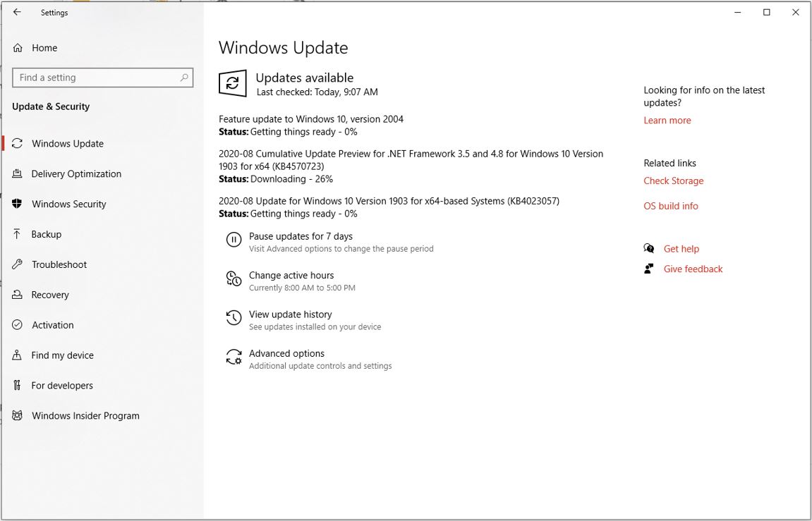The image size is (812, 521).
Task: Click the Windows Security shield icon
Action: (x=17, y=203)
